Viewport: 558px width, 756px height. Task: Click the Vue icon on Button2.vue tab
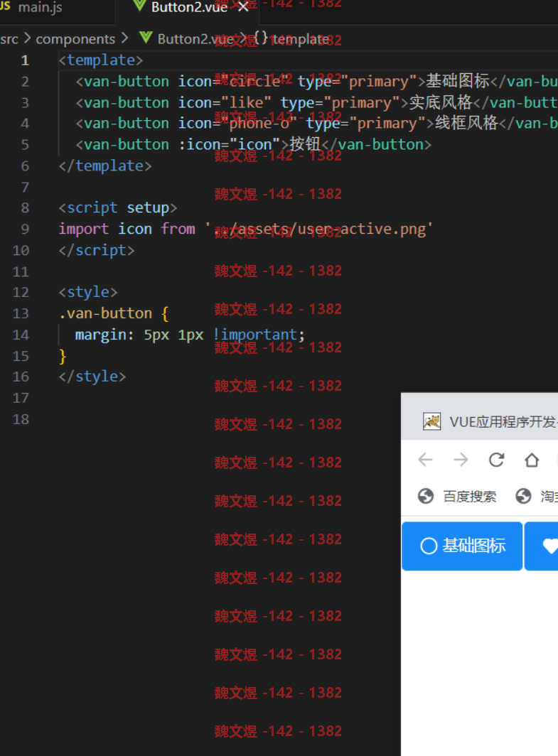click(139, 6)
